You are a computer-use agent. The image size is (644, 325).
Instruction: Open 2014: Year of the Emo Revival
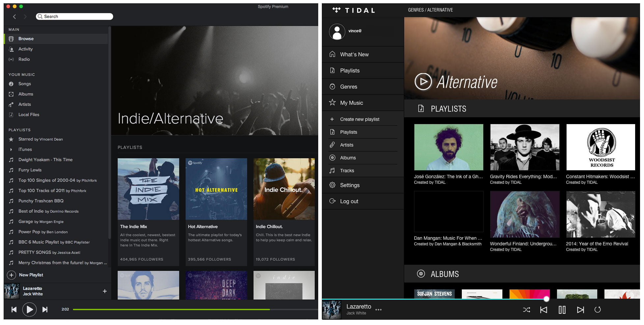pyautogui.click(x=601, y=214)
